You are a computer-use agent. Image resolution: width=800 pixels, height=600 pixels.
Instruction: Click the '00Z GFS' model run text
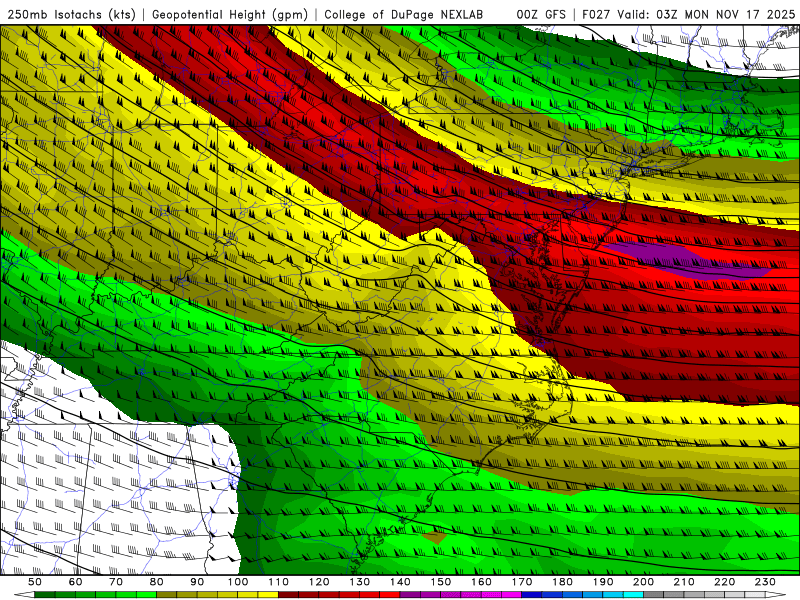coord(541,14)
